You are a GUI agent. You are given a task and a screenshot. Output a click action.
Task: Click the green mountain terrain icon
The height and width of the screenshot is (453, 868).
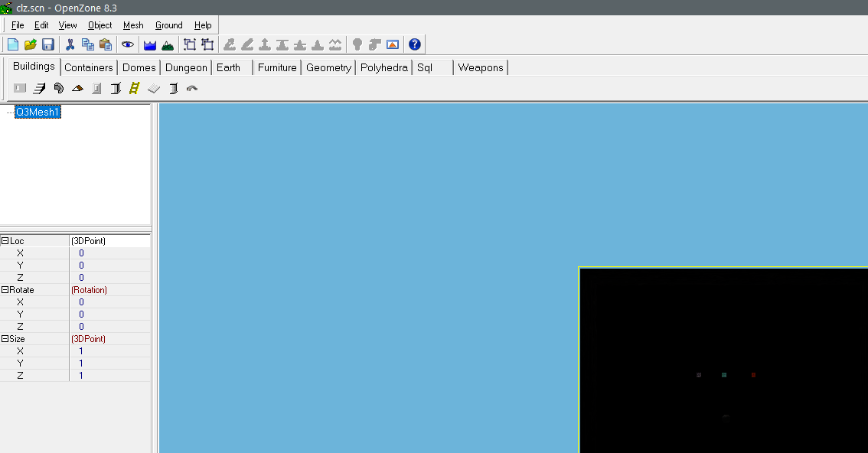coord(167,44)
